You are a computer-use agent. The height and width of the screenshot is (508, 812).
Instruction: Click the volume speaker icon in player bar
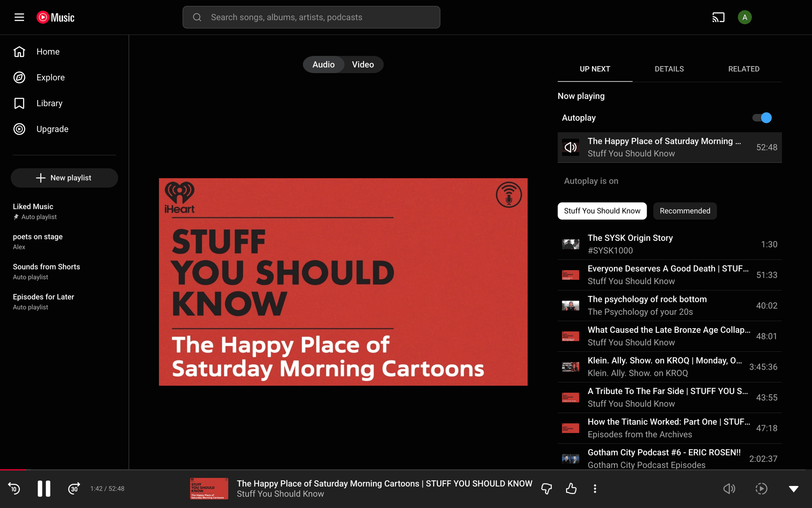pos(729,489)
